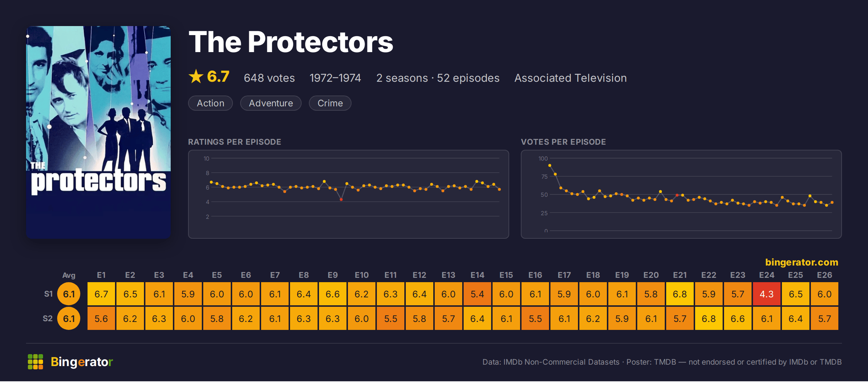Viewport: 868px width, 382px height.
Task: Open the bingerator.com link
Action: pyautogui.click(x=801, y=262)
